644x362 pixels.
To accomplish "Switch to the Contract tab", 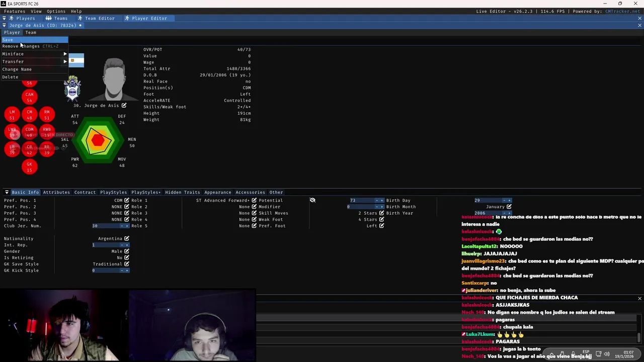I will (85, 193).
